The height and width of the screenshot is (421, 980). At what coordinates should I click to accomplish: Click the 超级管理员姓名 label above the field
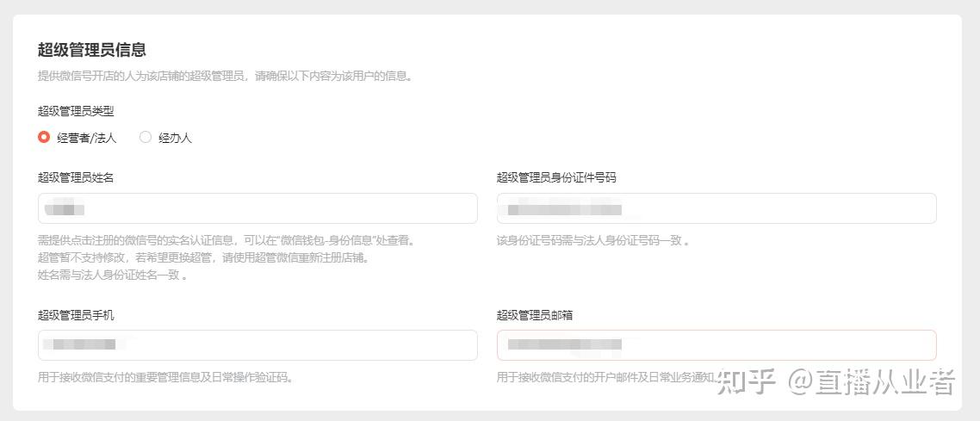click(76, 177)
